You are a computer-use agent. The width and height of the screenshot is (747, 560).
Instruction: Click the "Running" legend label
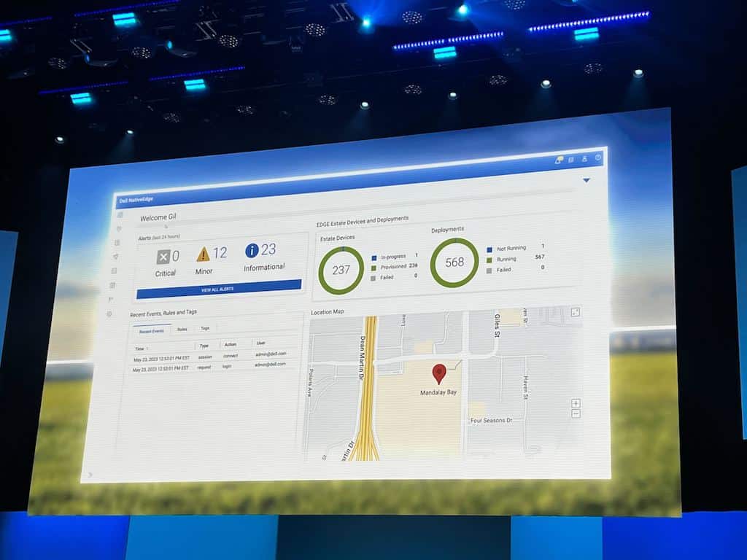506,259
